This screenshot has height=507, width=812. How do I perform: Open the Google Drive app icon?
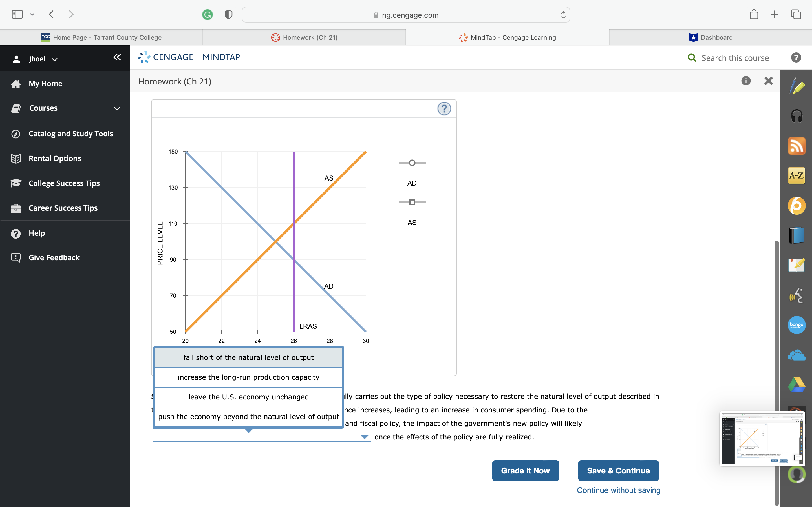(796, 384)
